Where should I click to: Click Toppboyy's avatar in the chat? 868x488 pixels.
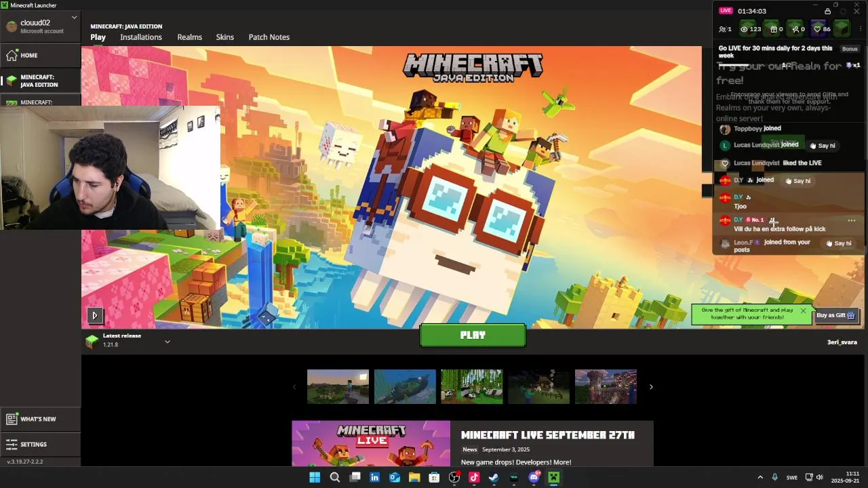[725, 129]
